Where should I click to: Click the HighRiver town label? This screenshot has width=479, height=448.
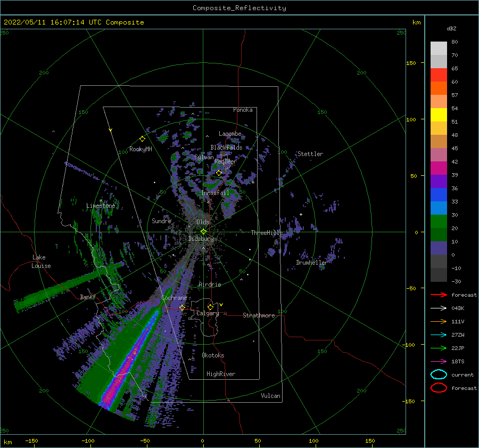tap(221, 374)
